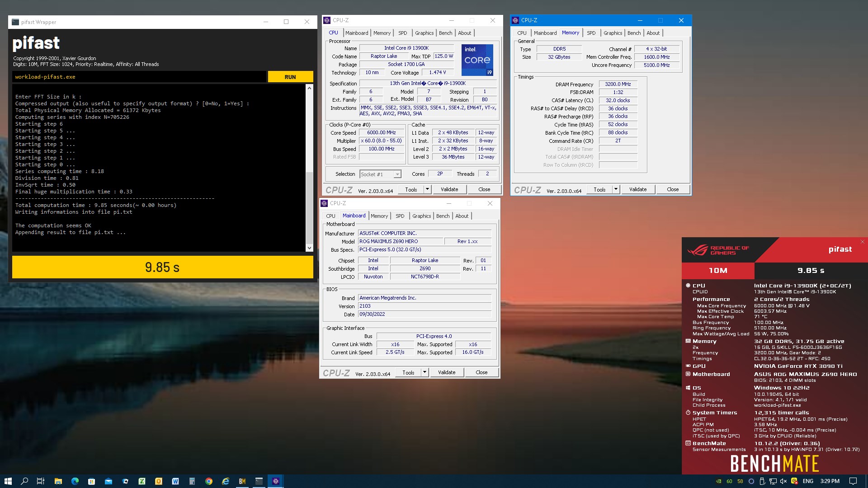Viewport: 868px width, 488px height.
Task: Switch to CPU-Z taskbar icon
Action: [x=276, y=481]
